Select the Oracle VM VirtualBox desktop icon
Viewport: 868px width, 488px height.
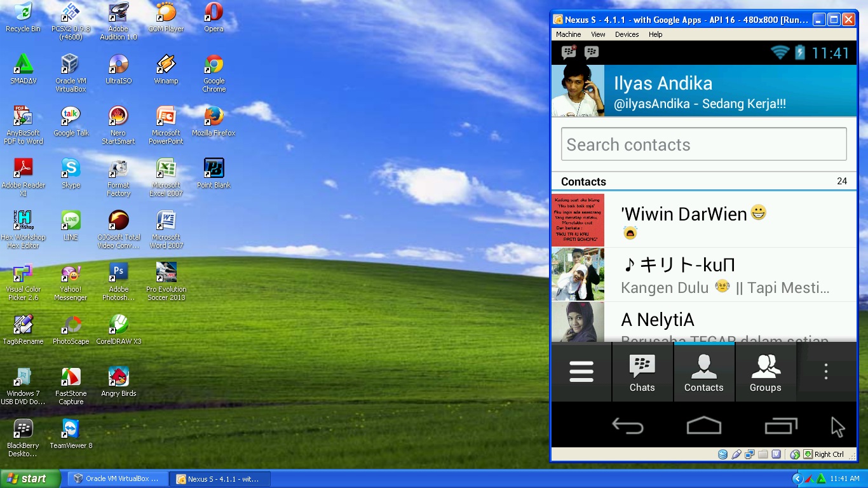tap(71, 73)
